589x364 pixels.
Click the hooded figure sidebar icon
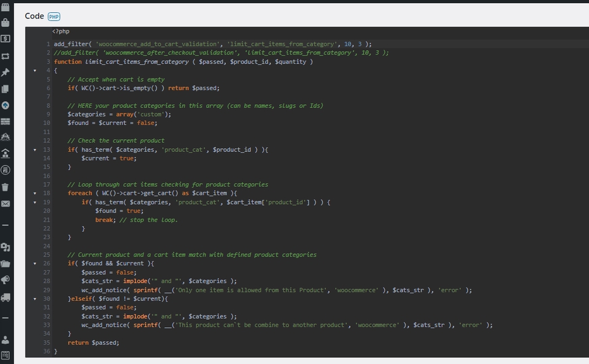(6, 137)
